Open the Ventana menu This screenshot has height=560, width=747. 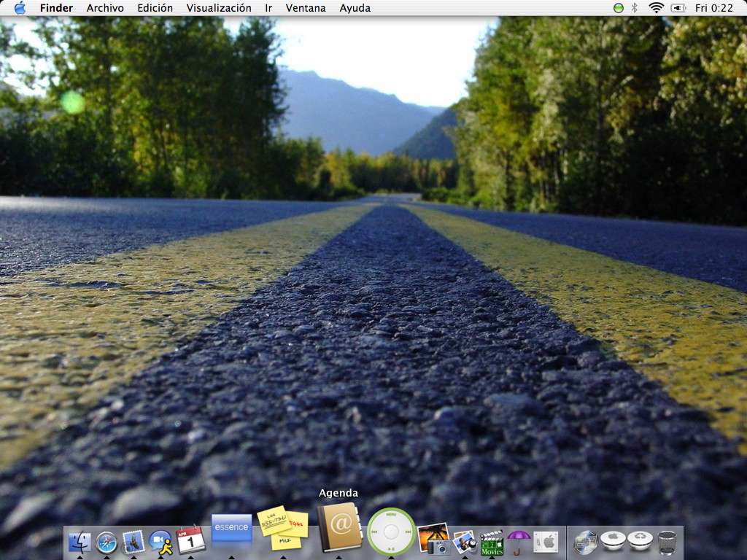tap(306, 8)
